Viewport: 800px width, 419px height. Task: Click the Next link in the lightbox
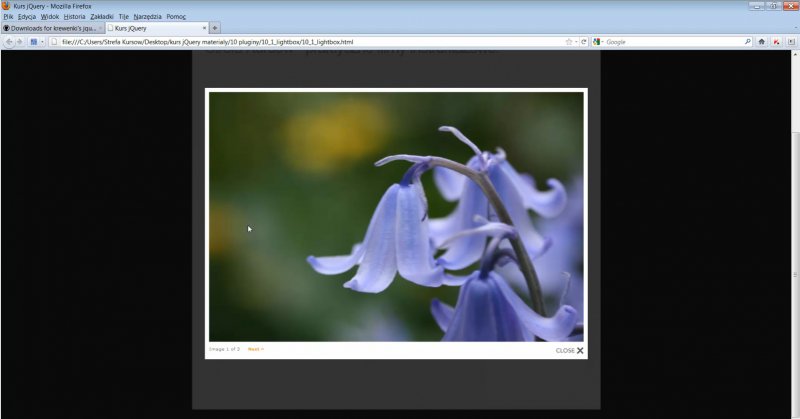coord(255,349)
